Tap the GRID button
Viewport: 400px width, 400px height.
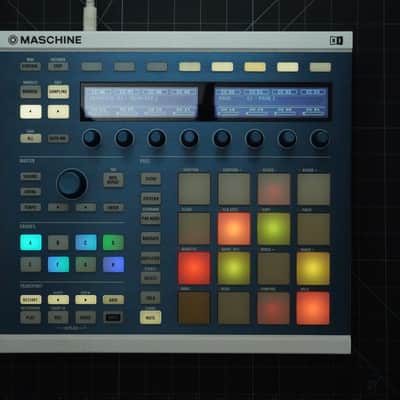(113, 300)
